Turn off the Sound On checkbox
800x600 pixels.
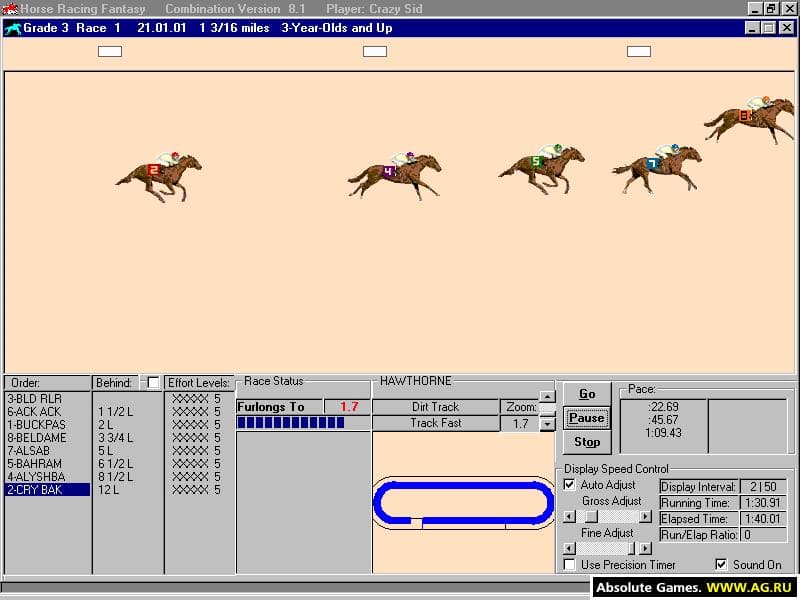721,564
